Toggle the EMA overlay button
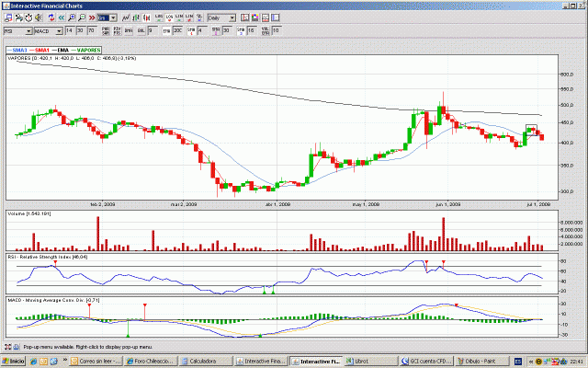Screen dimensions: 588x368 (x=166, y=30)
